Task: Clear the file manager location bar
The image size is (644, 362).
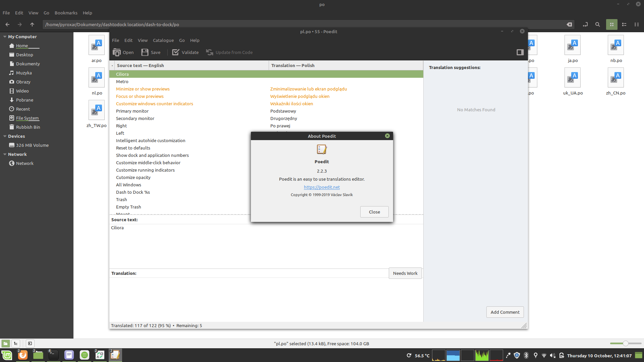Action: coord(569,24)
